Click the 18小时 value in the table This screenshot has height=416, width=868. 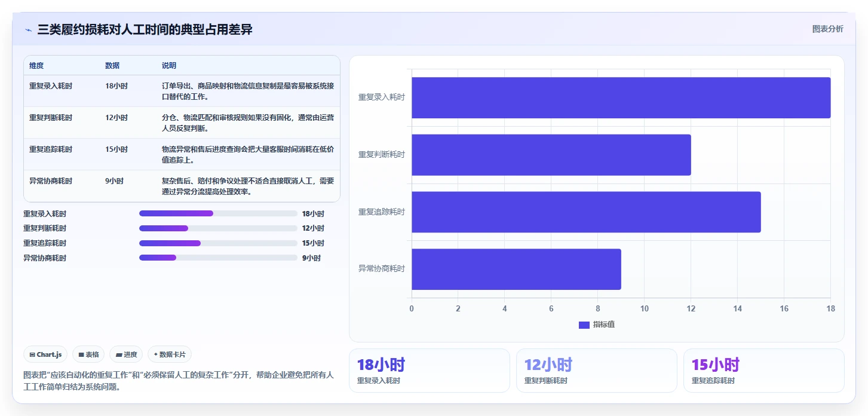pos(116,86)
